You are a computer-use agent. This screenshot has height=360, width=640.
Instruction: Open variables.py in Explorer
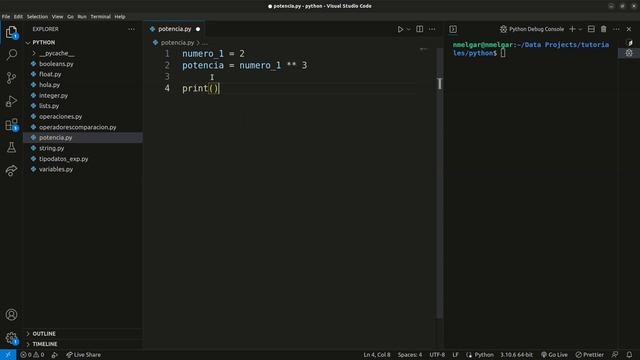[x=56, y=169]
